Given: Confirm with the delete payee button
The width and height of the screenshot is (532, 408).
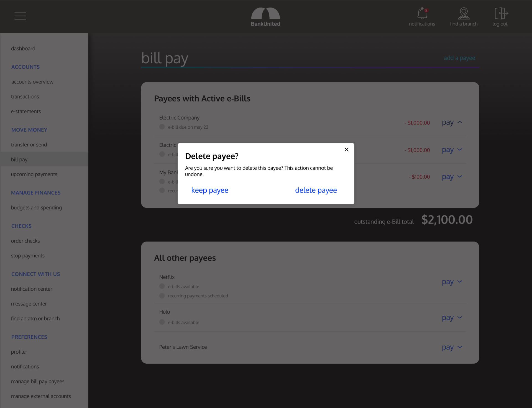Looking at the screenshot, I should (316, 190).
